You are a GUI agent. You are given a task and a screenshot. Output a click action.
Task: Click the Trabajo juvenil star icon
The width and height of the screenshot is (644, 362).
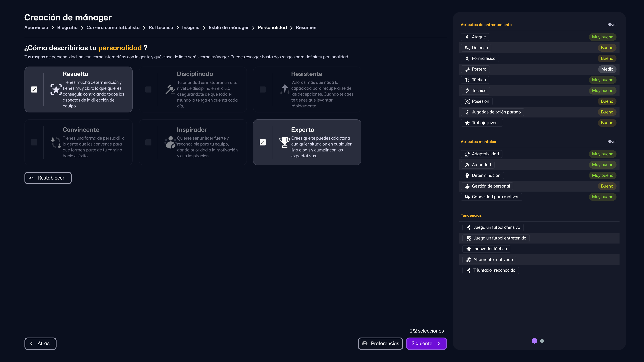(467, 123)
